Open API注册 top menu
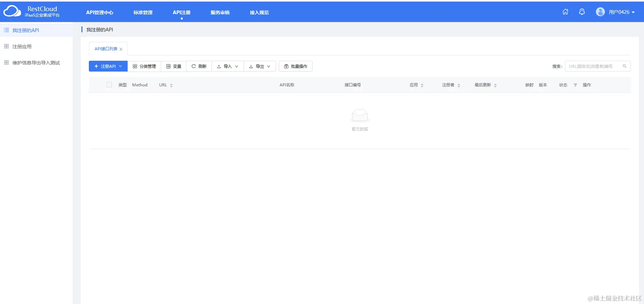This screenshot has width=644, height=304. (181, 12)
